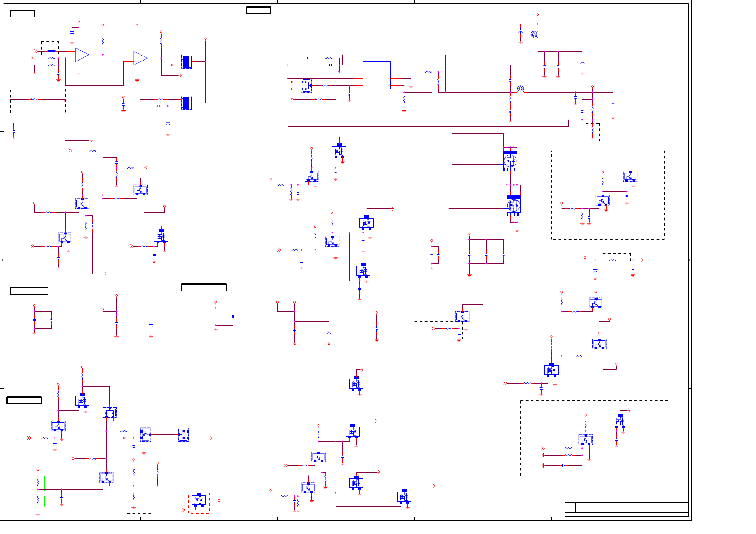
Task: Select the second op-amp triangle driving the connector blocks
Action: [x=140, y=58]
